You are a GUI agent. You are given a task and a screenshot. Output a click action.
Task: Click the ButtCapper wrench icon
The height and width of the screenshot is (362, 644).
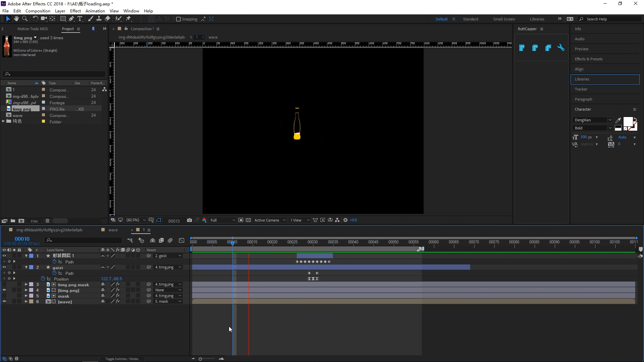tap(561, 48)
